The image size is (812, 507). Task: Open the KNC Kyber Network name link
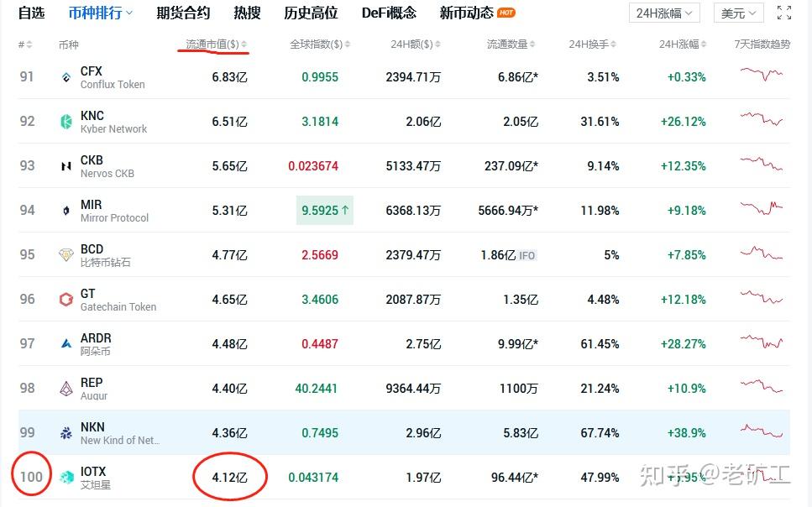(x=113, y=123)
